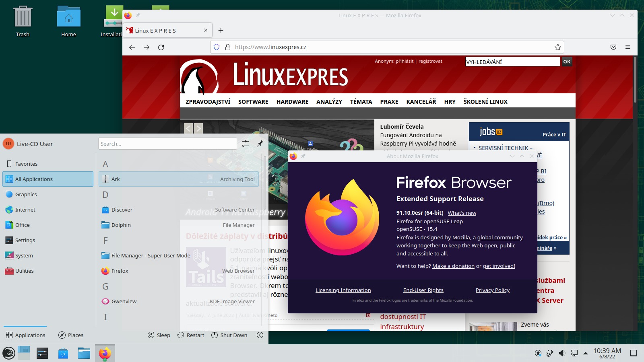Screen dimensions: 644x362
Task: Click the previous slide arrow on carousel
Action: (188, 128)
